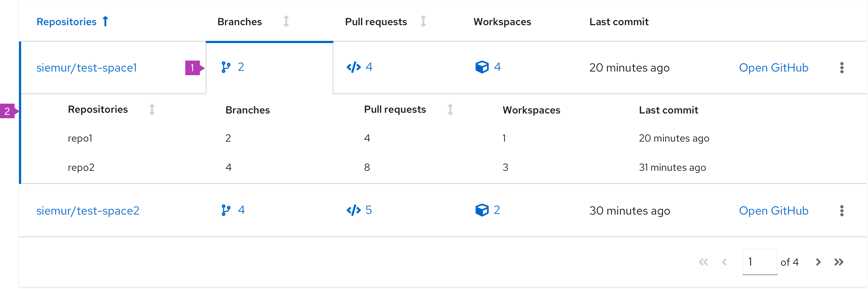
Task: Expand pull requests for siemur/test-space2
Action: (x=359, y=210)
